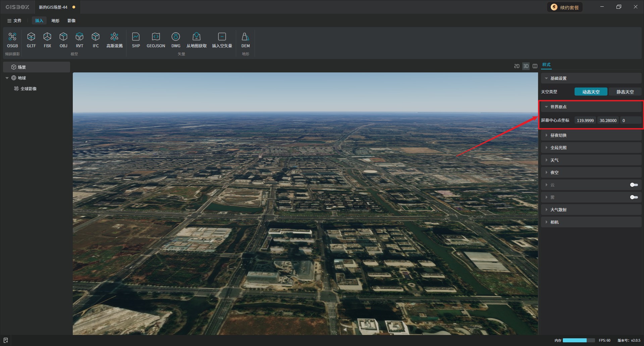644x346 pixels.
Task: Toggle the cloud (云) switch
Action: pos(634,185)
